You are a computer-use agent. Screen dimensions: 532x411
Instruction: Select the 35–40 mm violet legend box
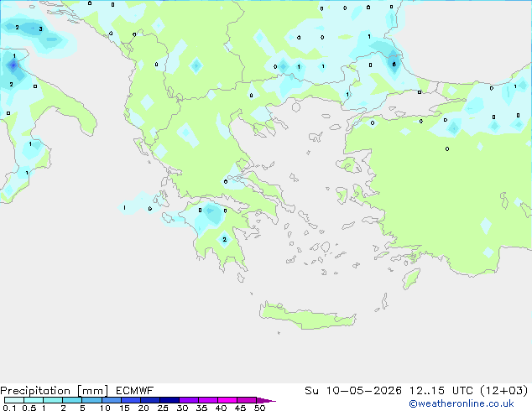pos(208,400)
